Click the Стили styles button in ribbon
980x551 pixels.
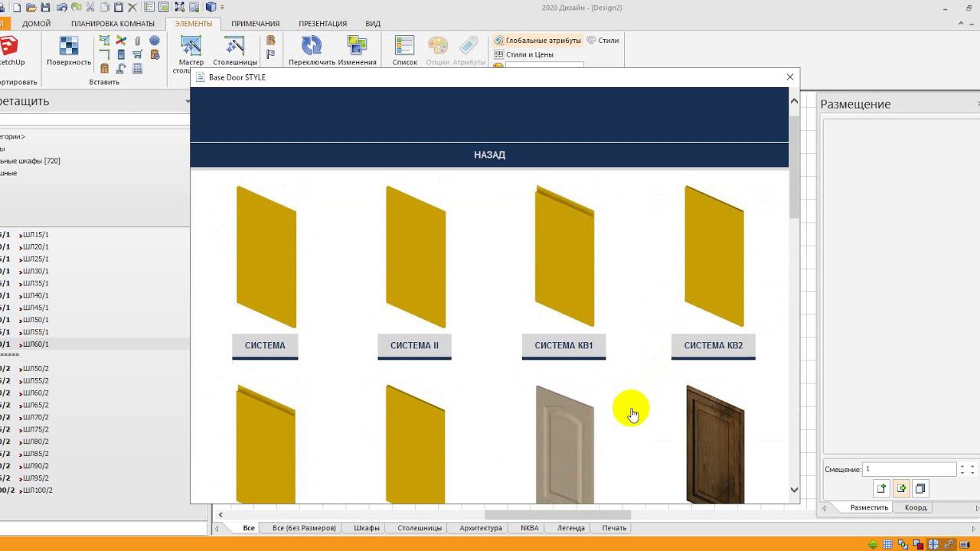click(603, 41)
